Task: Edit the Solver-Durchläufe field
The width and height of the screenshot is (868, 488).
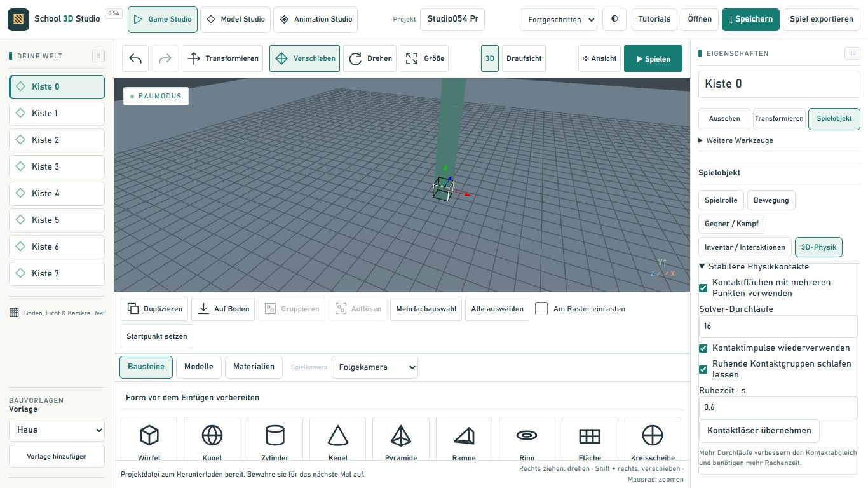Action: (778, 326)
